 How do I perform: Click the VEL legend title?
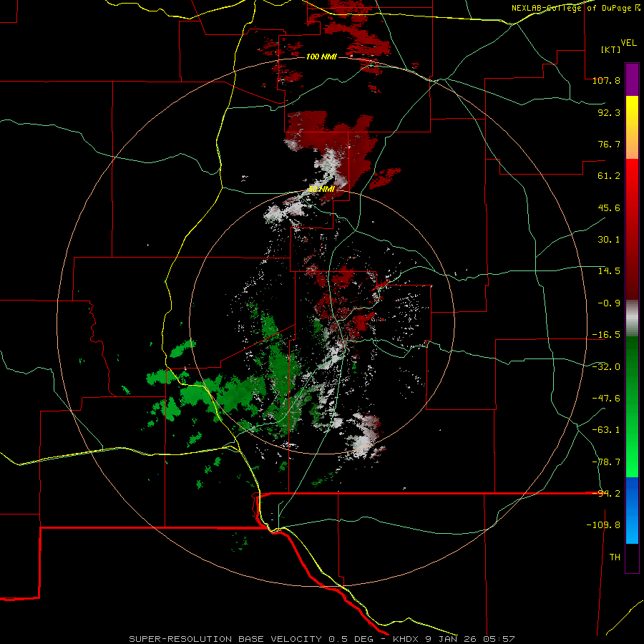(x=628, y=43)
